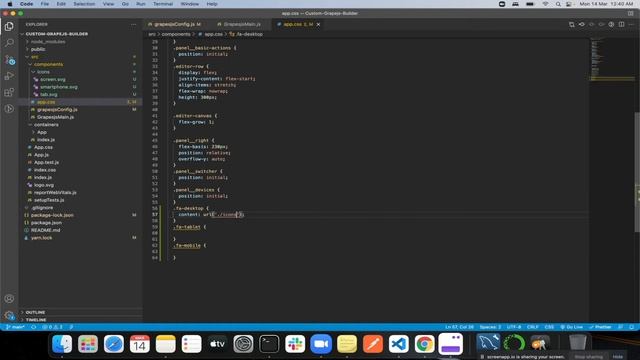Screen dimensions: 640x360
Task: Click the main branch indicator in status bar
Action: [x=16, y=327]
